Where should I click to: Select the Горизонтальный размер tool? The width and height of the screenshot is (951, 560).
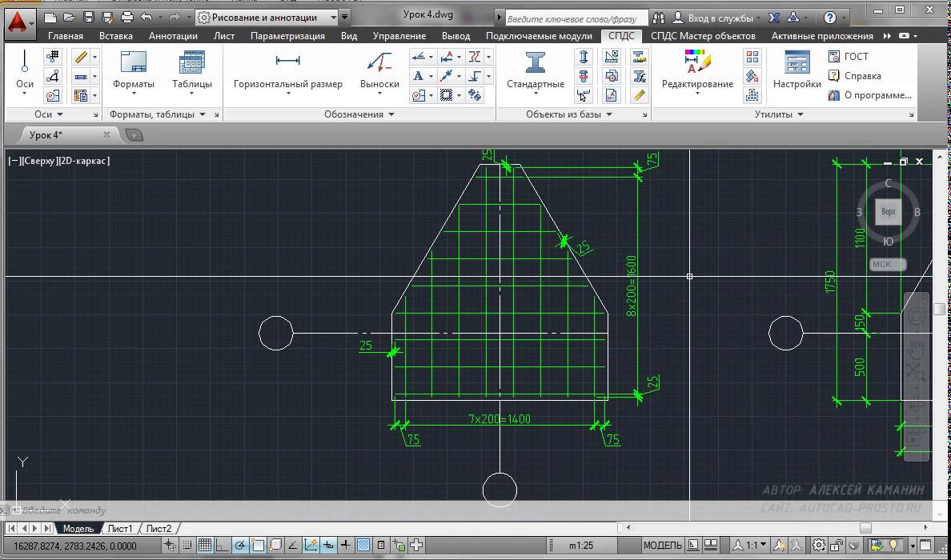(x=288, y=73)
